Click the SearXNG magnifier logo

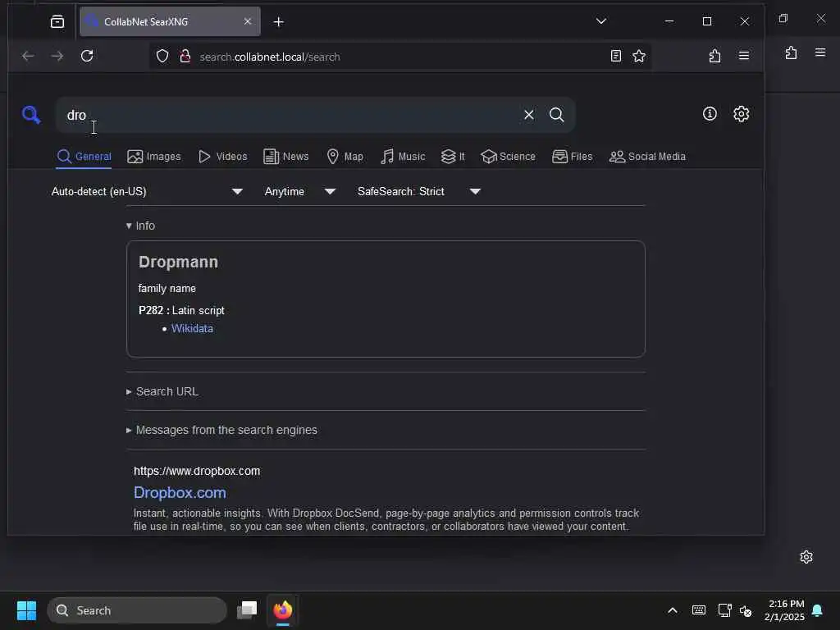point(31,114)
